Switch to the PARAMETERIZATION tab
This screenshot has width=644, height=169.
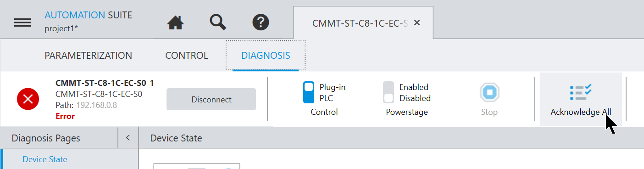pyautogui.click(x=88, y=56)
